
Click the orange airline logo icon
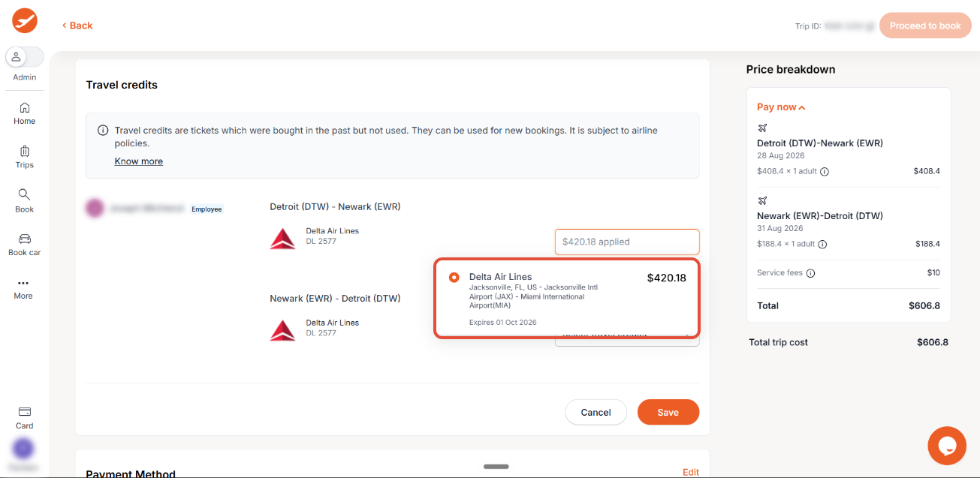[x=25, y=20]
